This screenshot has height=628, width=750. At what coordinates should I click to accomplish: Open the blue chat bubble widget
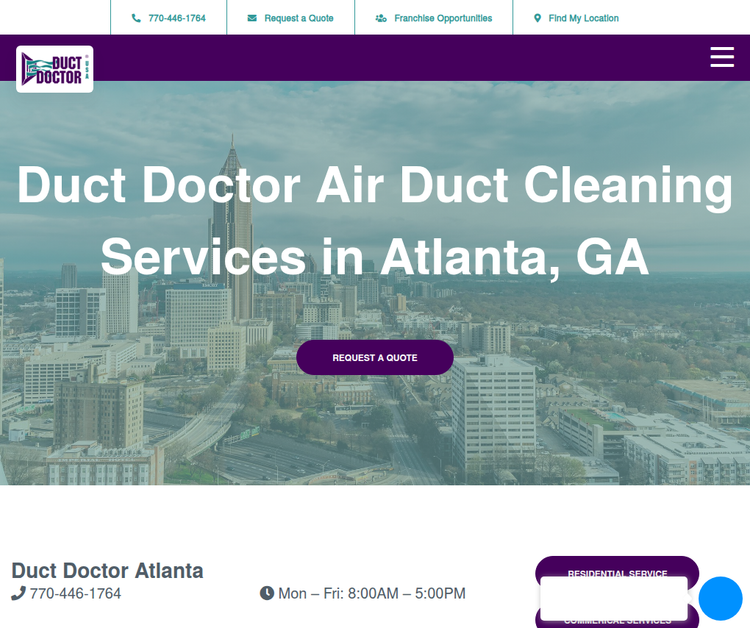pyautogui.click(x=720, y=598)
